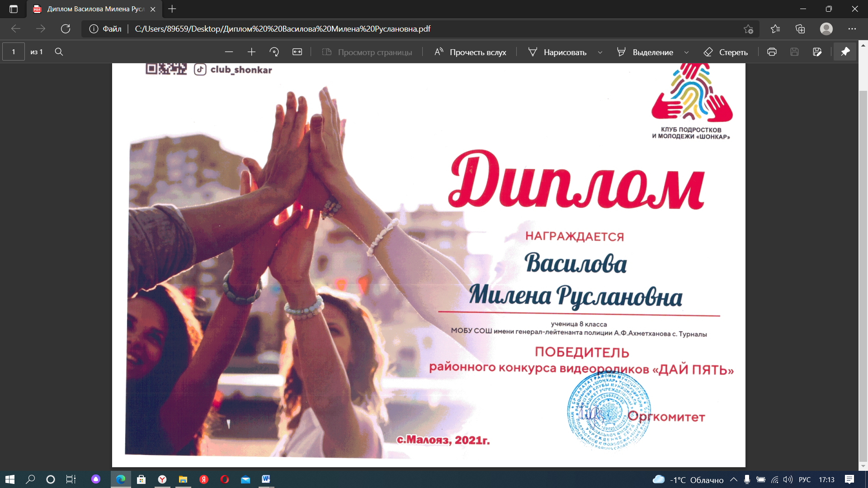Image resolution: width=868 pixels, height=488 pixels.
Task: Open browser Settings and more menu
Action: click(x=852, y=29)
